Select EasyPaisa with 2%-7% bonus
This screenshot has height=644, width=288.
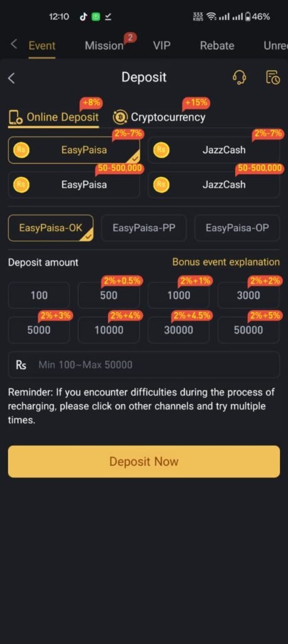74,150
